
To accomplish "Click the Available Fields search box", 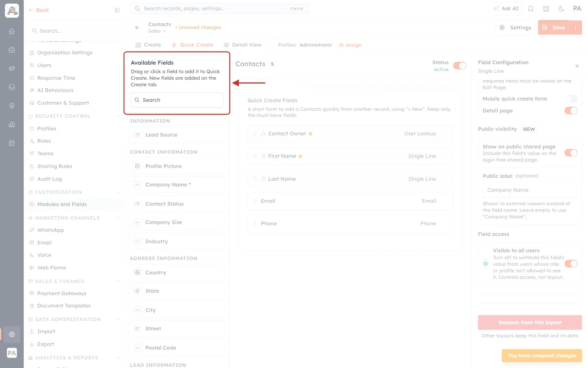I will [177, 100].
